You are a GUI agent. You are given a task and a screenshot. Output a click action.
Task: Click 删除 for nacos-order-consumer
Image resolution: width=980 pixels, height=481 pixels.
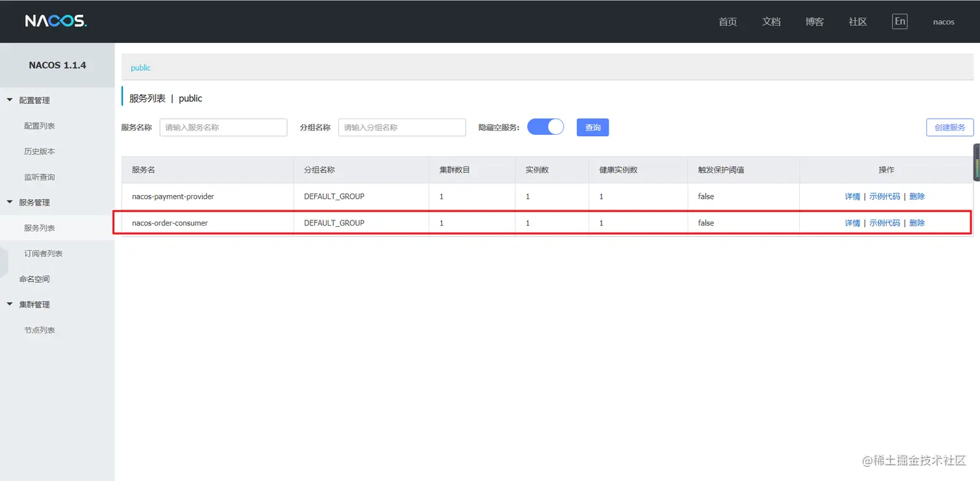pyautogui.click(x=917, y=223)
